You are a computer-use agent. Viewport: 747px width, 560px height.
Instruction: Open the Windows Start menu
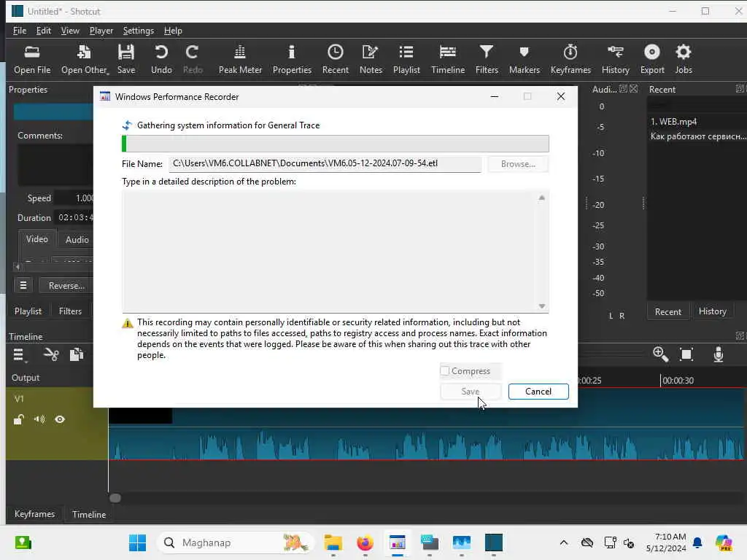[137, 542]
